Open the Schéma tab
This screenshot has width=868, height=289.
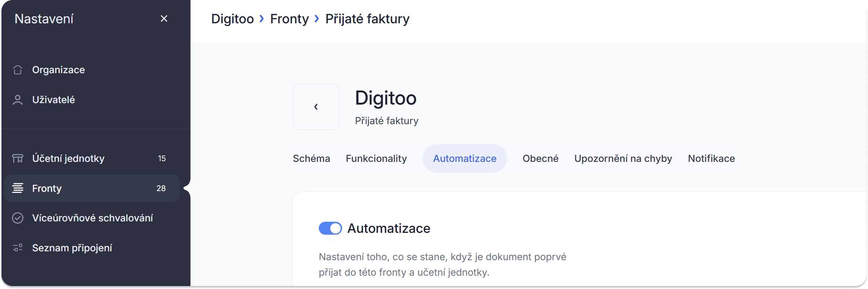311,159
